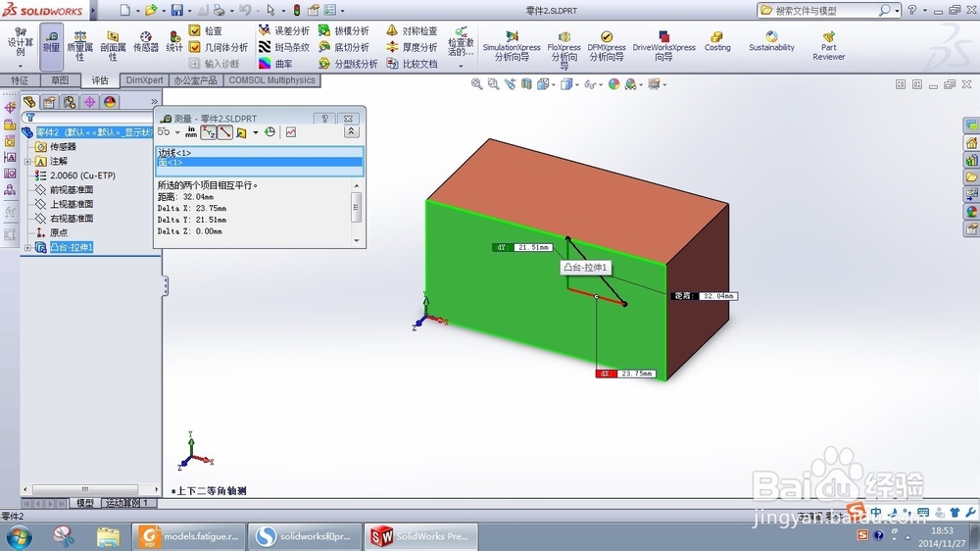Viewport: 980px width, 551px height.
Task: Run Draft Analysis (拔模分析)
Action: tap(344, 30)
